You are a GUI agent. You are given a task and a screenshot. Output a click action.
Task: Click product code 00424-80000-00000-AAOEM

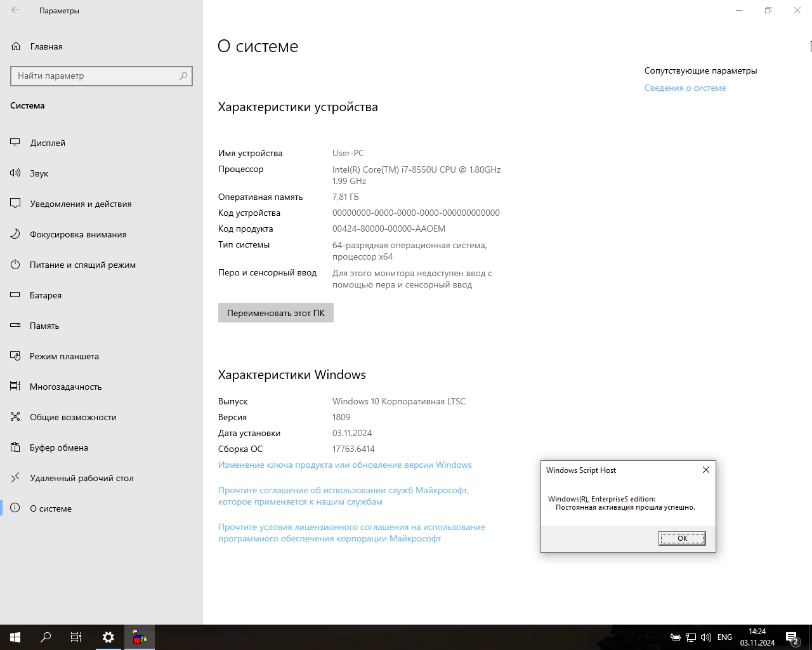click(389, 229)
